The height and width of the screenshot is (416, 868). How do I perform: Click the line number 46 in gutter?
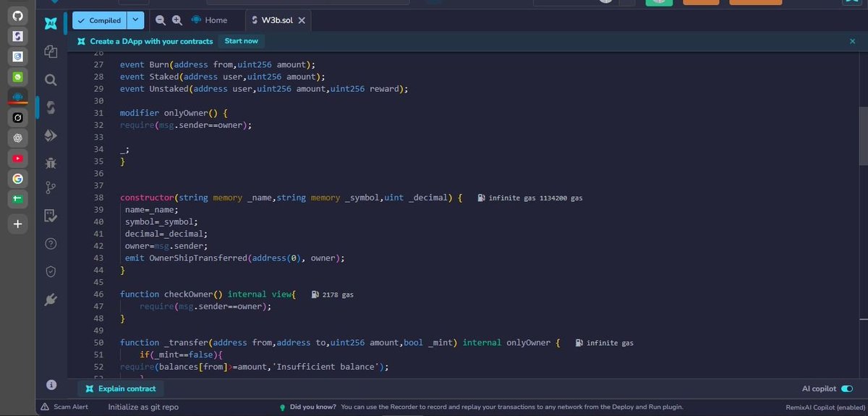point(99,294)
